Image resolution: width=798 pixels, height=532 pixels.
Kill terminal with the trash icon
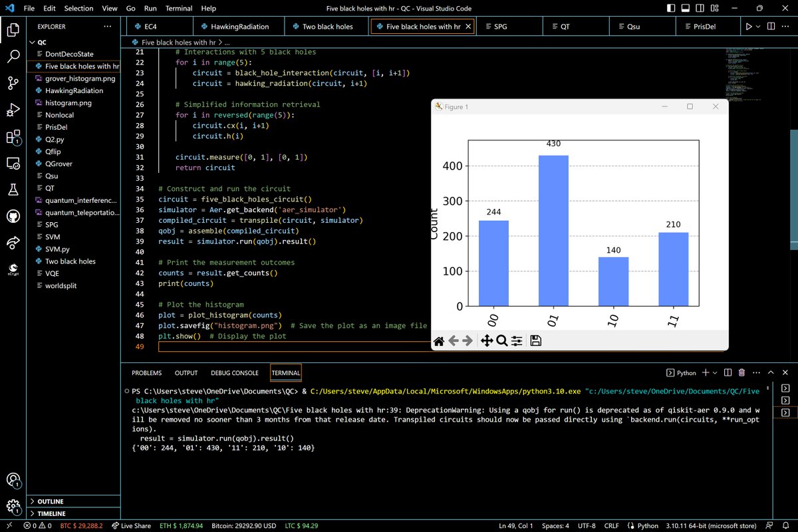[x=741, y=373]
